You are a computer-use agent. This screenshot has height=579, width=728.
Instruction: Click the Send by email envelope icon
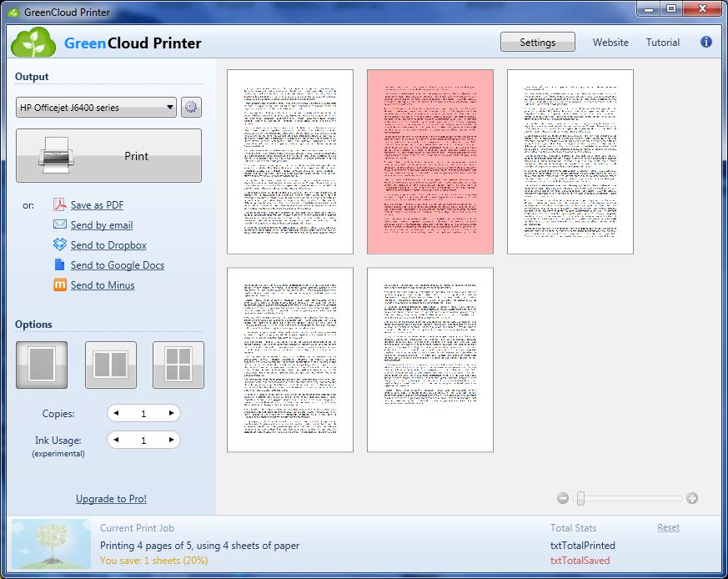tap(59, 224)
